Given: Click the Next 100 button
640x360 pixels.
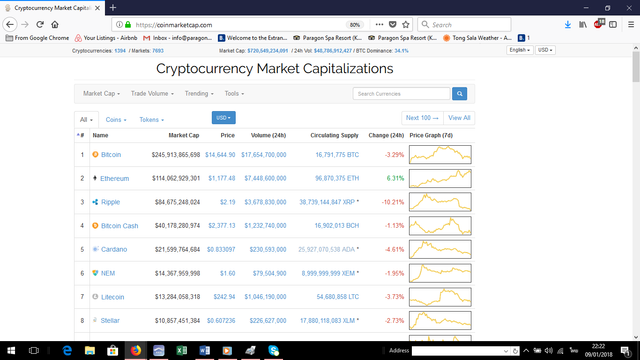Looking at the screenshot, I should click(x=422, y=118).
